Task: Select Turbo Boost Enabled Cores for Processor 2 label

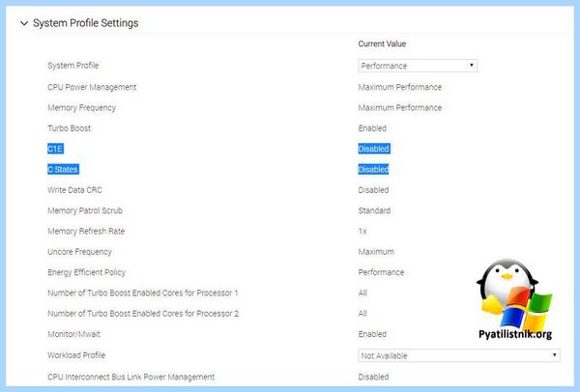Action: point(143,314)
